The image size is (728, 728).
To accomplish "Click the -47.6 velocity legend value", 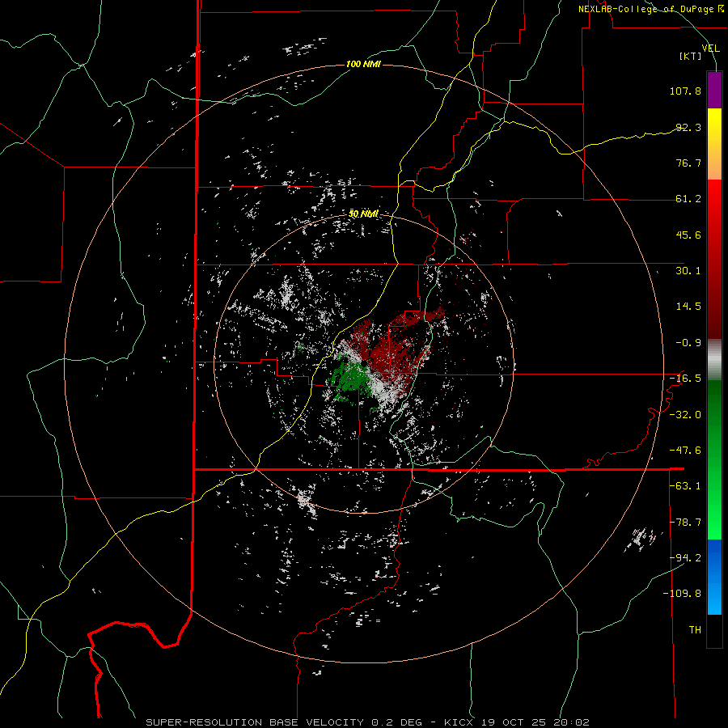I will (685, 451).
